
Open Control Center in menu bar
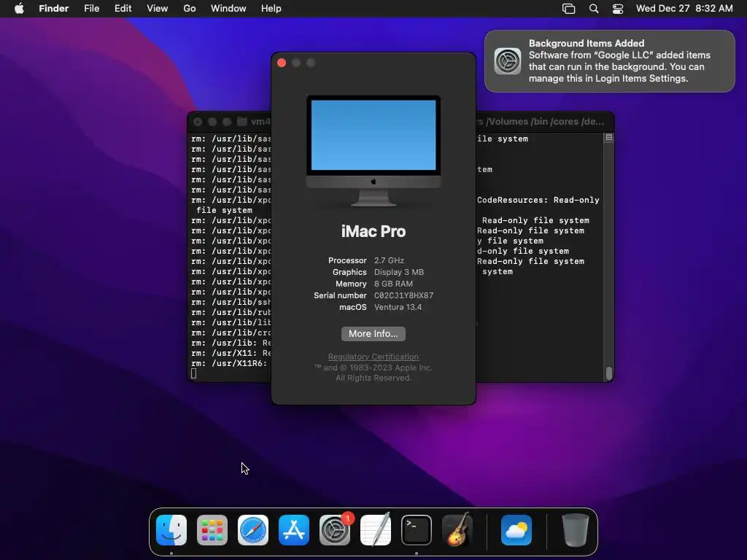[618, 9]
